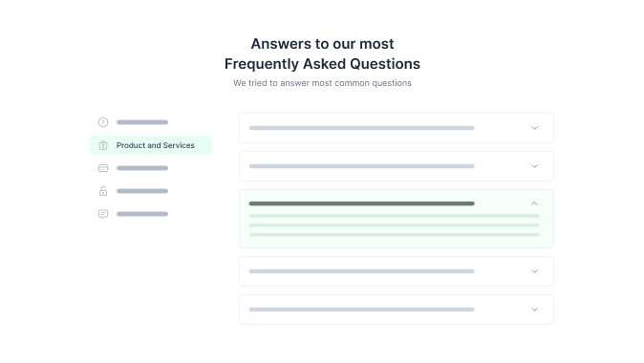The image size is (644, 363).
Task: Expand the first FAQ item chevron
Action: coord(534,128)
